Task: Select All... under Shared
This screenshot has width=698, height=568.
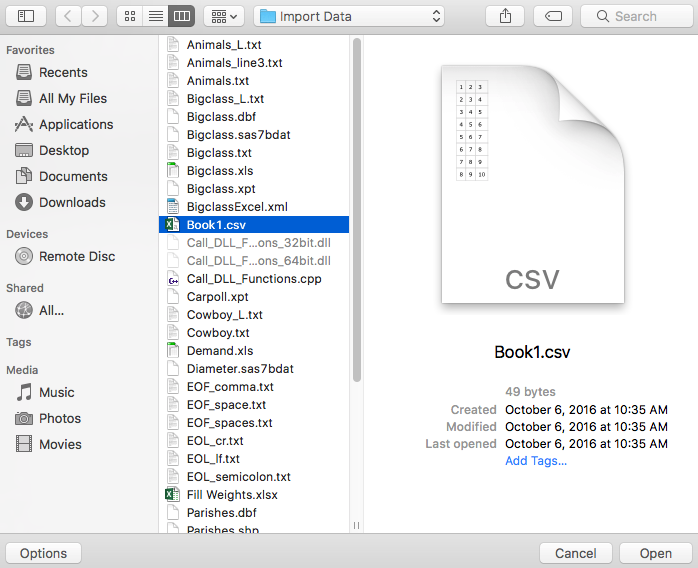Action: tap(40, 310)
